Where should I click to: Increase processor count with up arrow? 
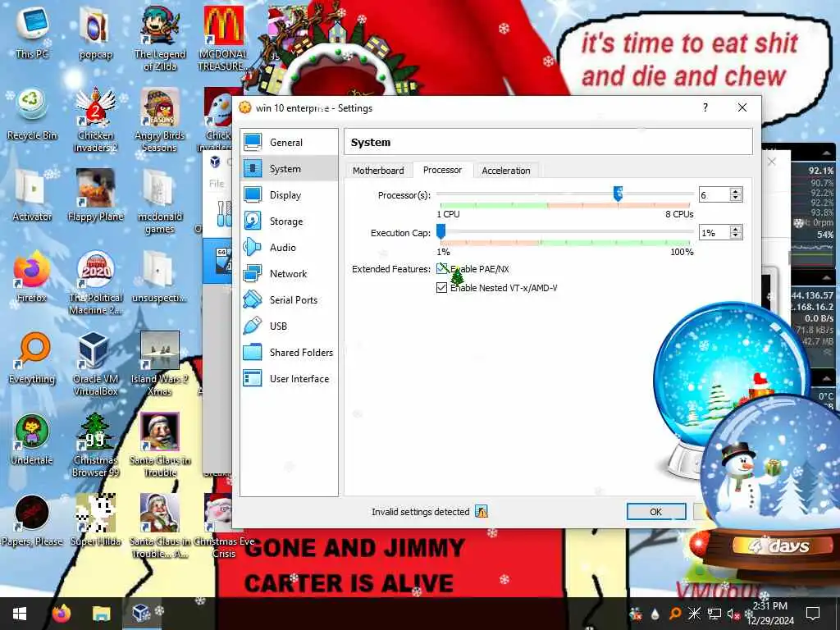736,191
